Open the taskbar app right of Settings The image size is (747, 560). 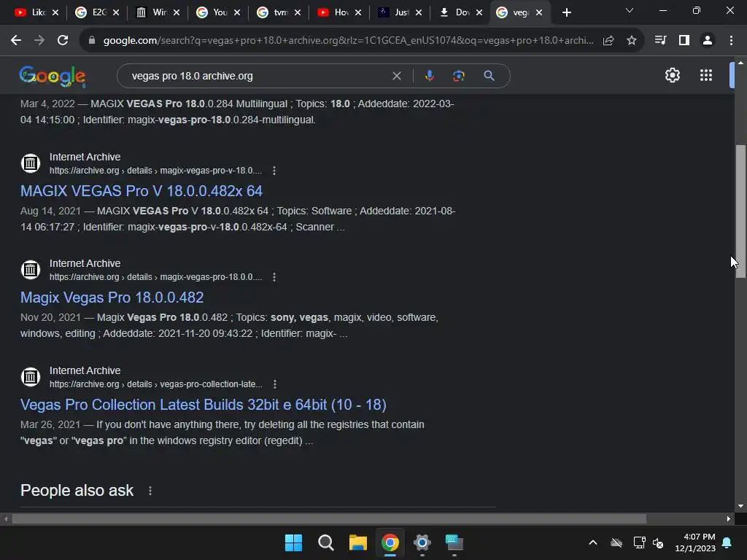[454, 542]
